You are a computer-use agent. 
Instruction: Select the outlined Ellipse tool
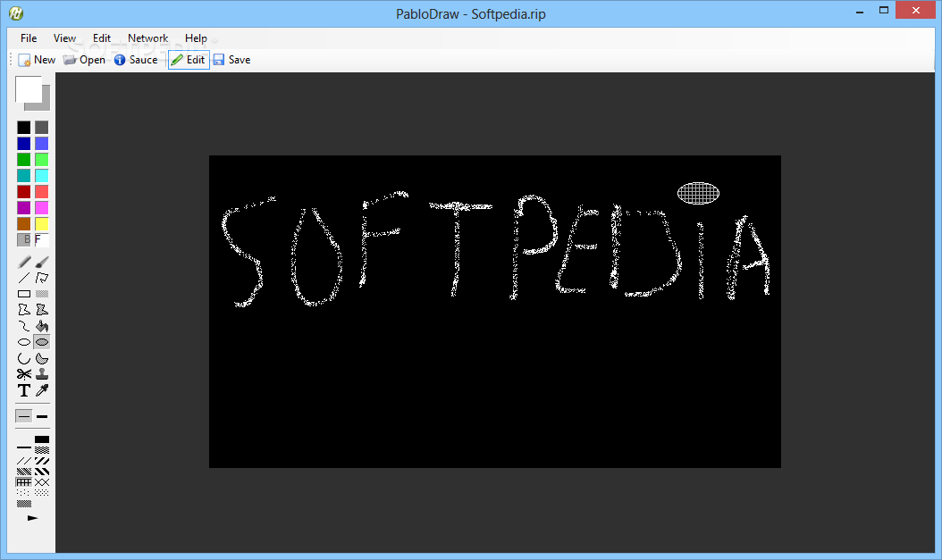(24, 342)
